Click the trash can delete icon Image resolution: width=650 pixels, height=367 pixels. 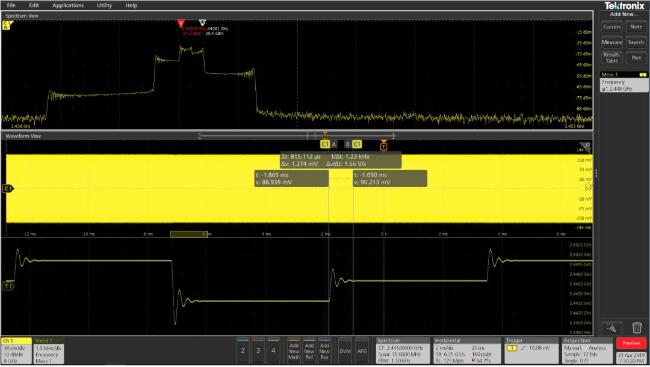click(637, 328)
